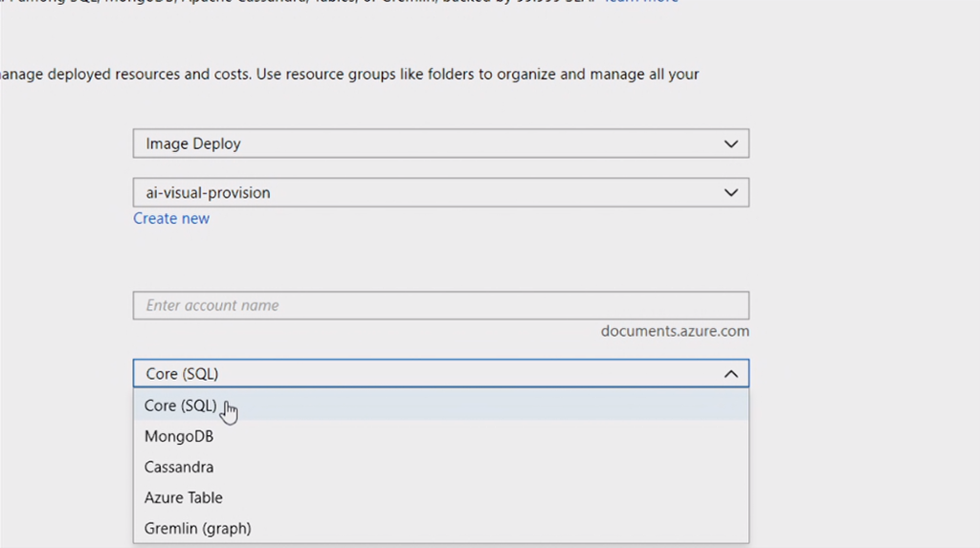Focus the Enter account name field
The width and height of the screenshot is (980, 548).
coord(440,306)
